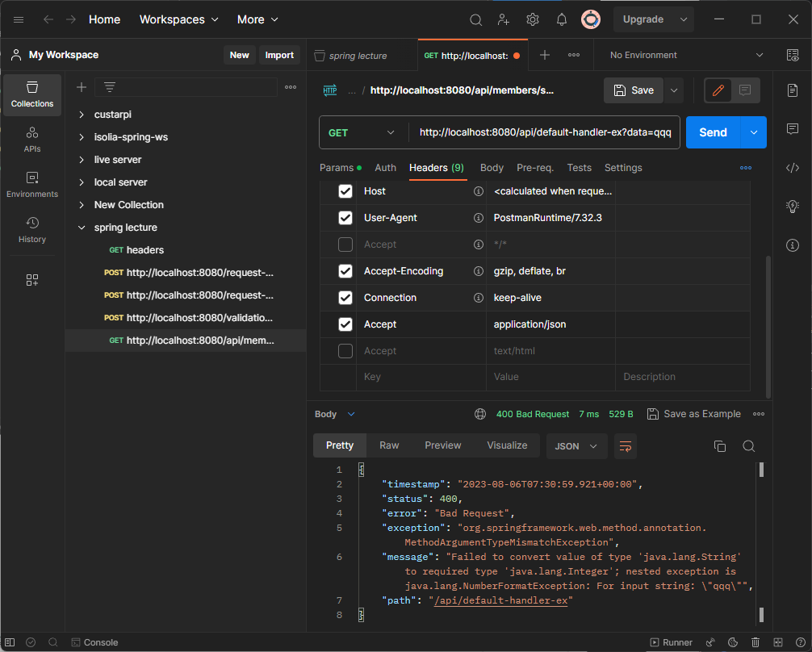Uncheck the User-Agent header checkbox

click(345, 218)
